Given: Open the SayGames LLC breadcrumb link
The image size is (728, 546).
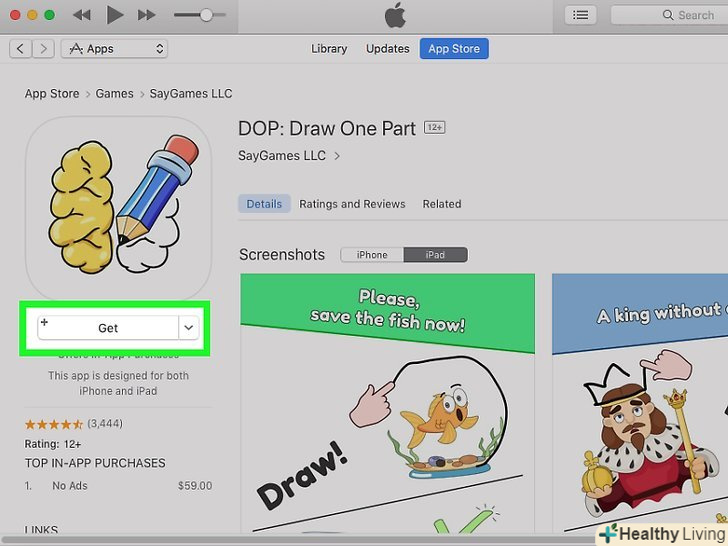Looking at the screenshot, I should pos(191,94).
